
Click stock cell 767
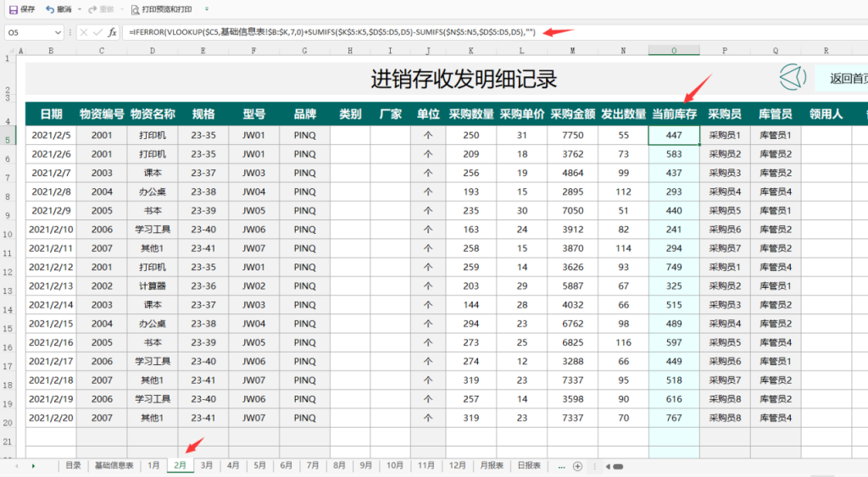674,418
